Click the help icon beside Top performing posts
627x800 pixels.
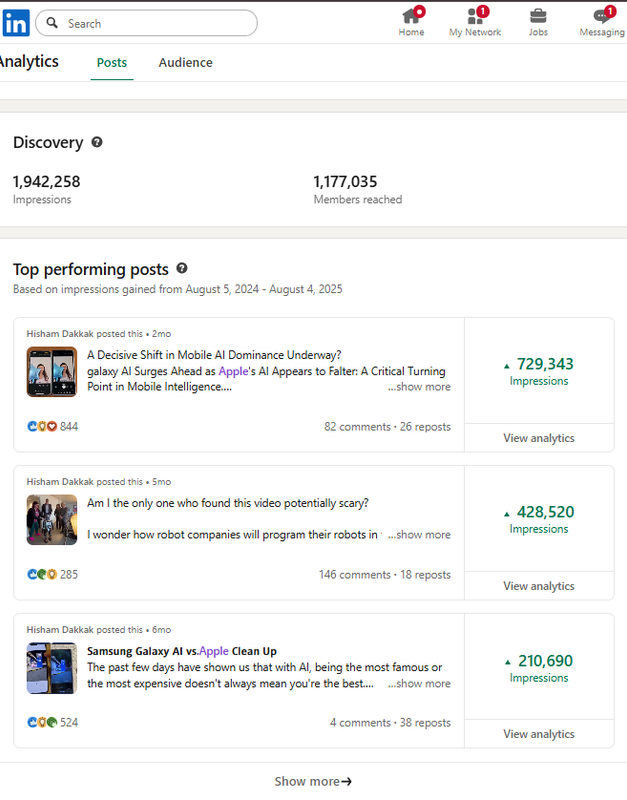[x=182, y=268]
